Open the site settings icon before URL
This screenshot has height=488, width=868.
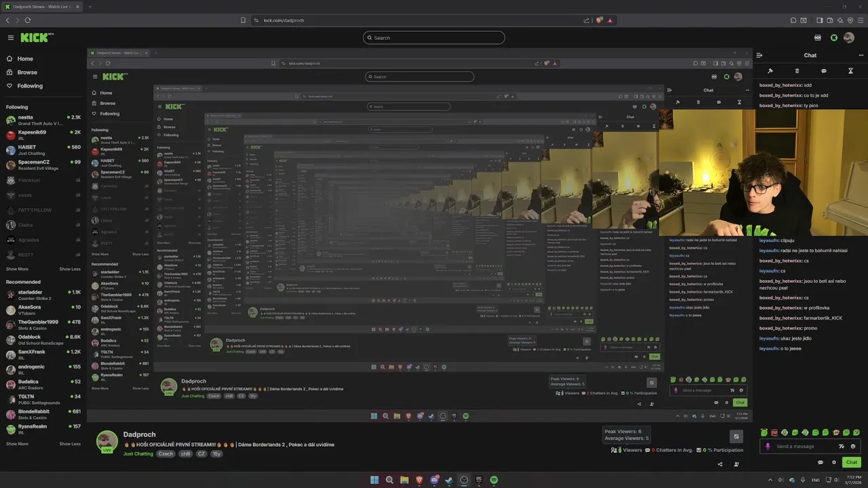(256, 20)
